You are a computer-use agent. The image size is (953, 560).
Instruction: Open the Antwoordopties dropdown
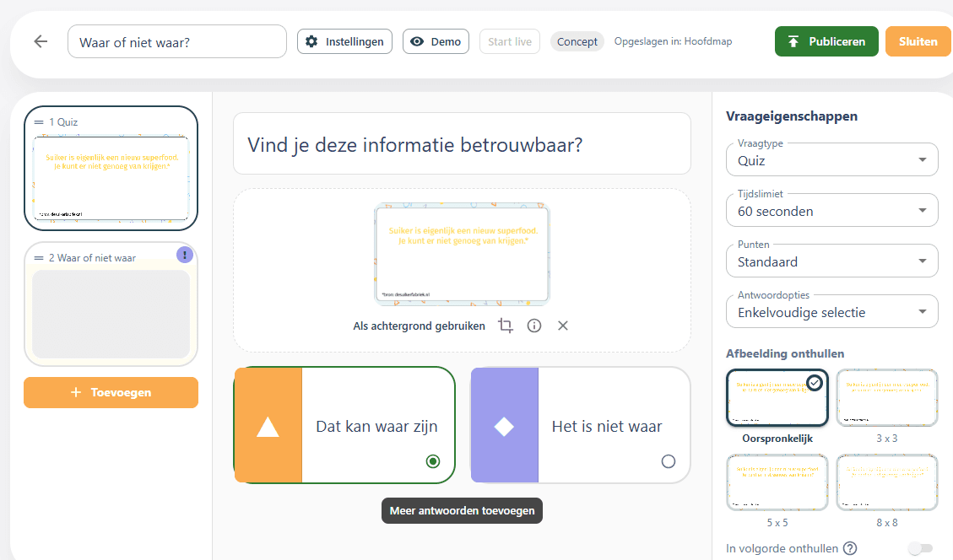tap(831, 311)
